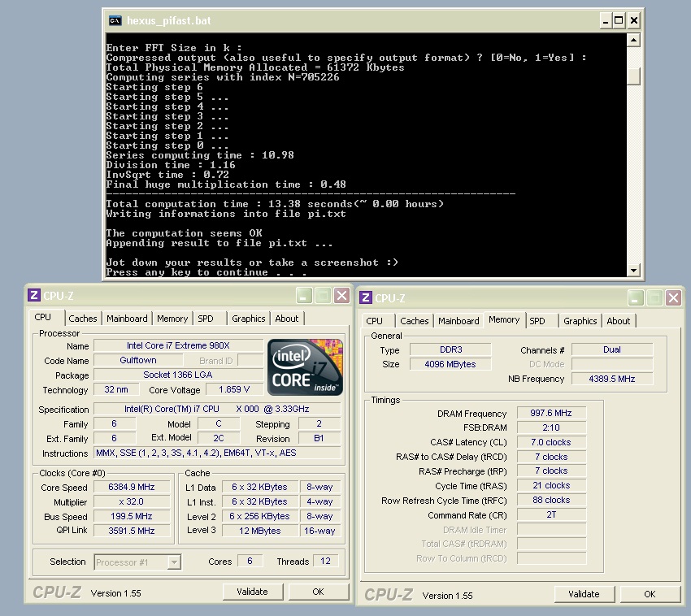The width and height of the screenshot is (691, 616).
Task: Switch to Caches tab in left CPU-Z
Action: (x=83, y=319)
